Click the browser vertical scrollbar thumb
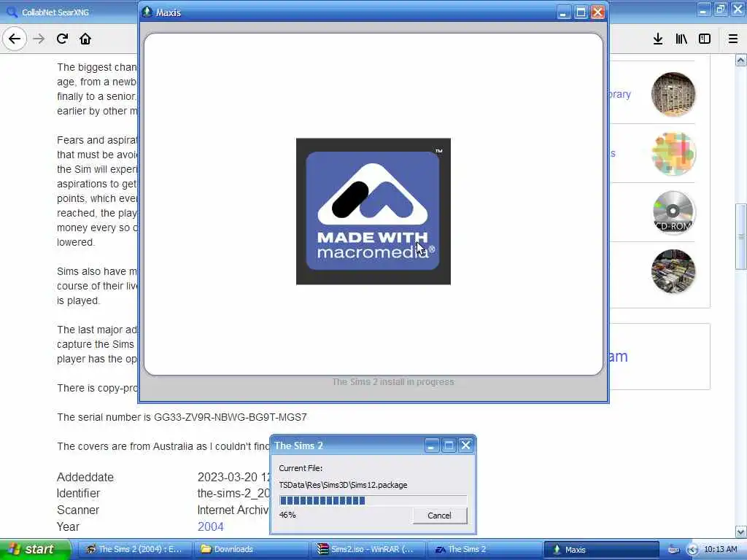The image size is (747, 560). point(741,237)
